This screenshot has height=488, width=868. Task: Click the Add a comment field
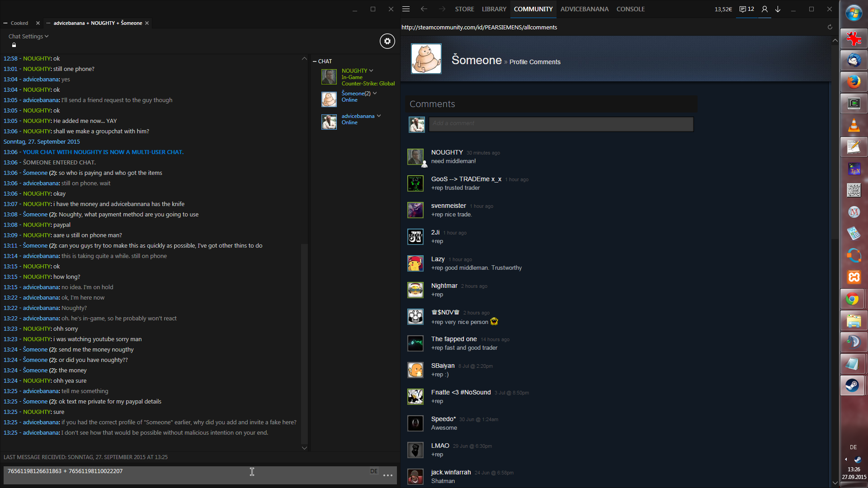click(561, 124)
